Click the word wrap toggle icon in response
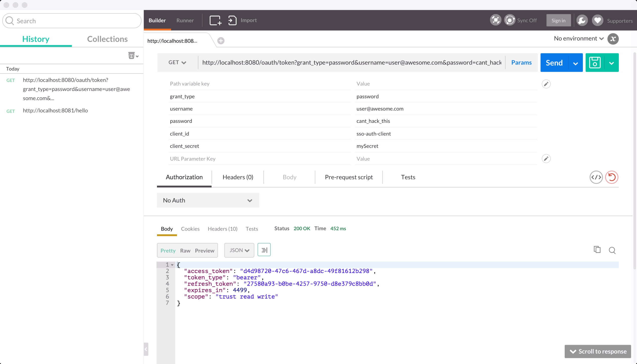The image size is (637, 364). click(264, 250)
